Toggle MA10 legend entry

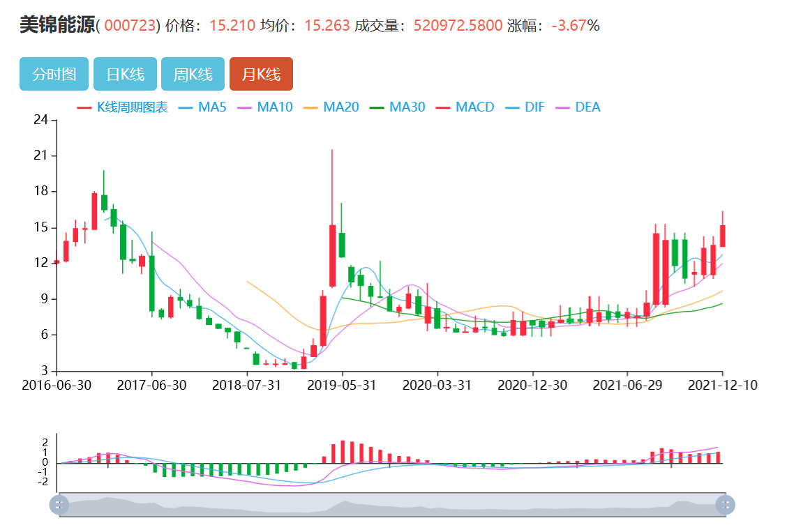tap(266, 107)
